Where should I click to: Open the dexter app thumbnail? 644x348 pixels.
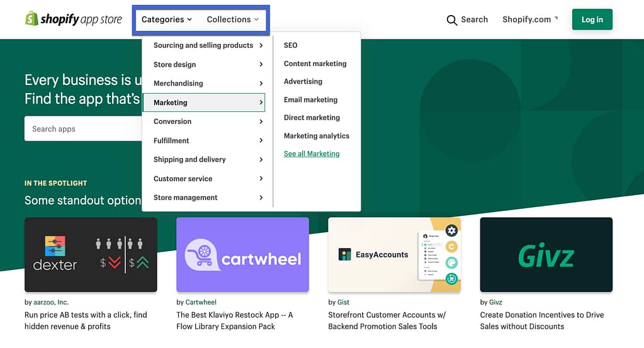pyautogui.click(x=91, y=255)
